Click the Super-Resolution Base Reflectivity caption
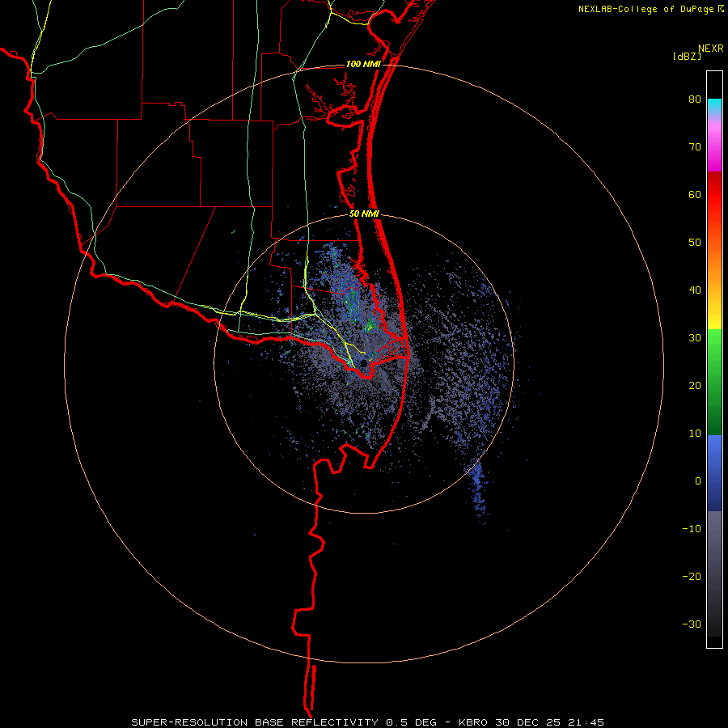The image size is (728, 728). point(367,722)
